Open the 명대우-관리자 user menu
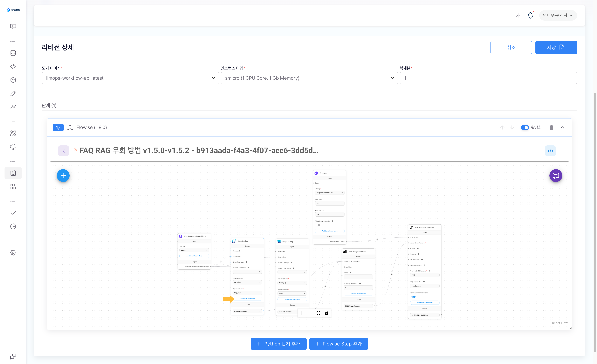 point(557,15)
